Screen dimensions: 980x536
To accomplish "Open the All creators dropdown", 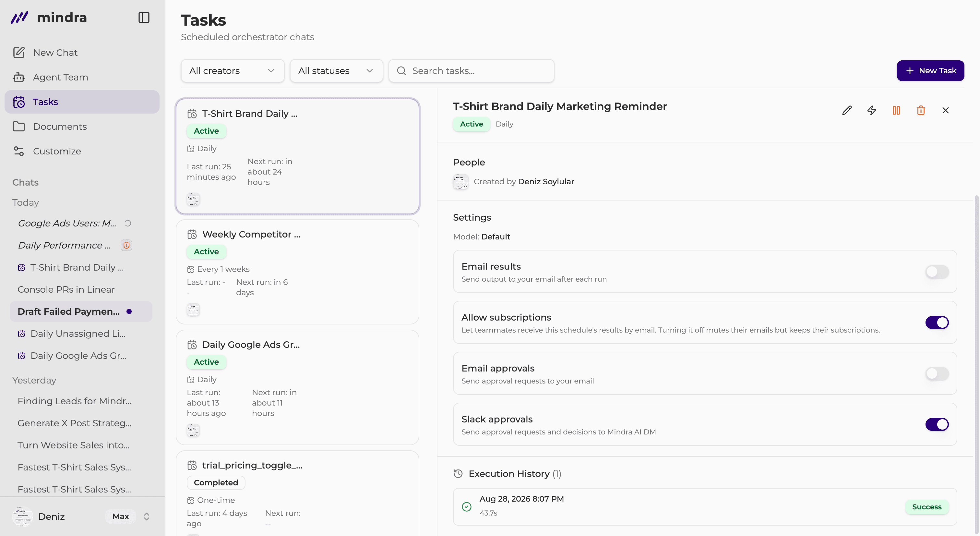I will coord(233,71).
